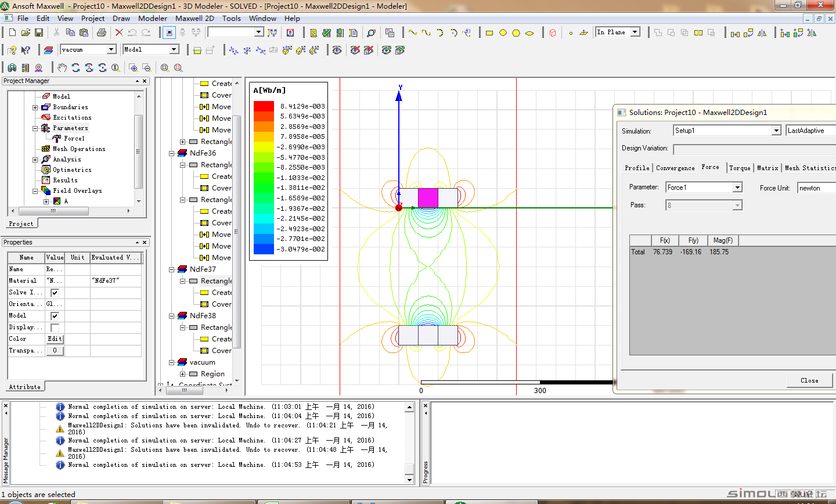Click the magenta magnet rectangle in the model
Viewport: 836px width, 504px height.
pos(428,198)
